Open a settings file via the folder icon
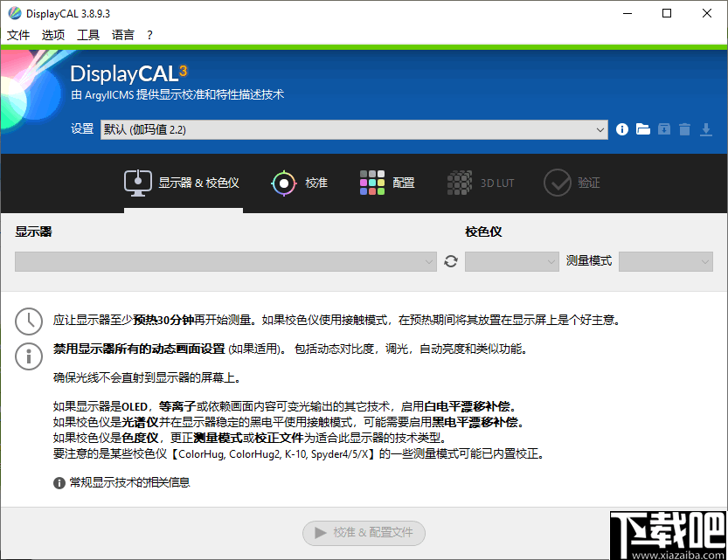Viewport: 728px width, 560px height. [643, 128]
